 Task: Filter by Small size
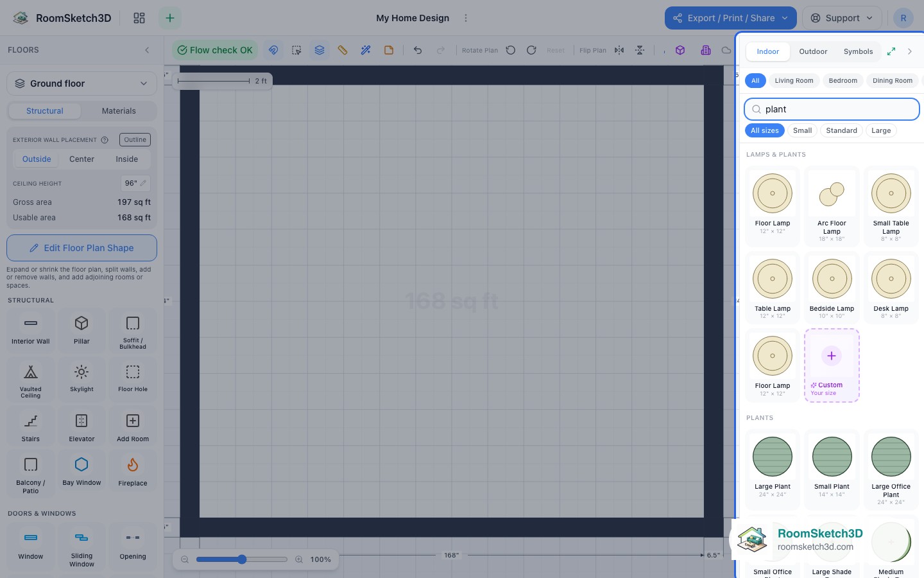click(802, 130)
